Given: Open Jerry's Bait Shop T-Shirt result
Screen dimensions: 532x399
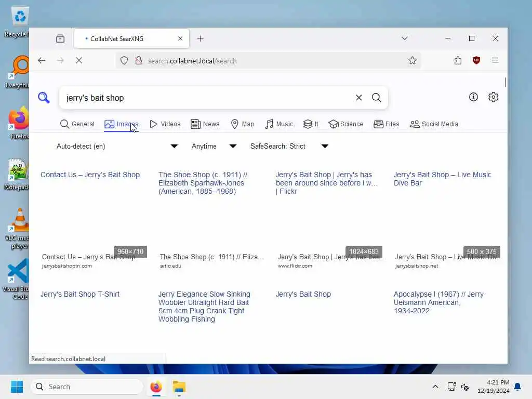Looking at the screenshot, I should (80, 294).
